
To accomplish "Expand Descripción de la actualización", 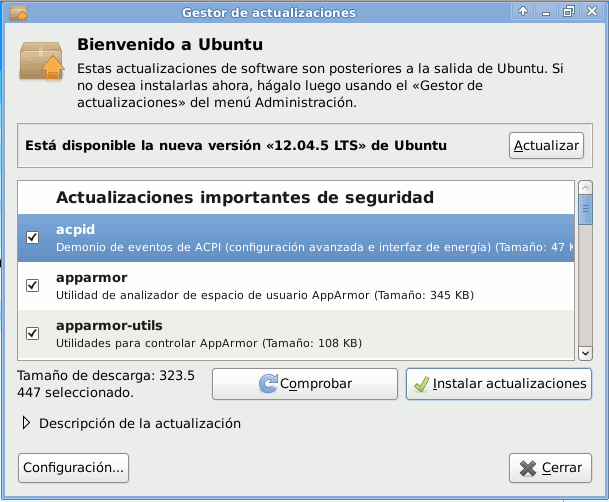I will click(132, 423).
